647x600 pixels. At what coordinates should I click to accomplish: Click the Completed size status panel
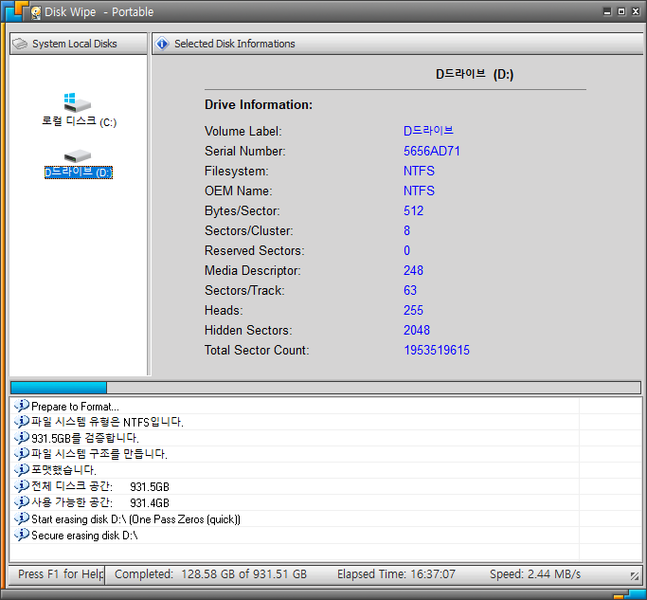pyautogui.click(x=210, y=574)
